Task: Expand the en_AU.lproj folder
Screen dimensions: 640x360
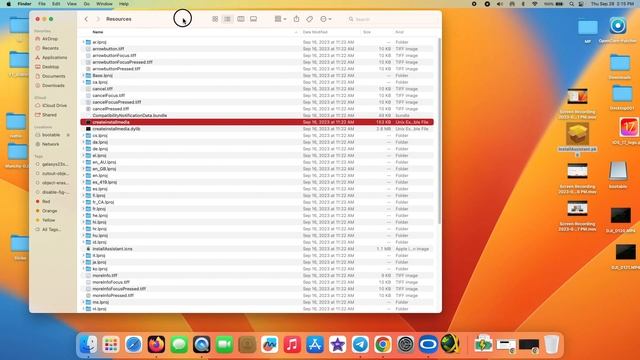Action: [x=83, y=162]
